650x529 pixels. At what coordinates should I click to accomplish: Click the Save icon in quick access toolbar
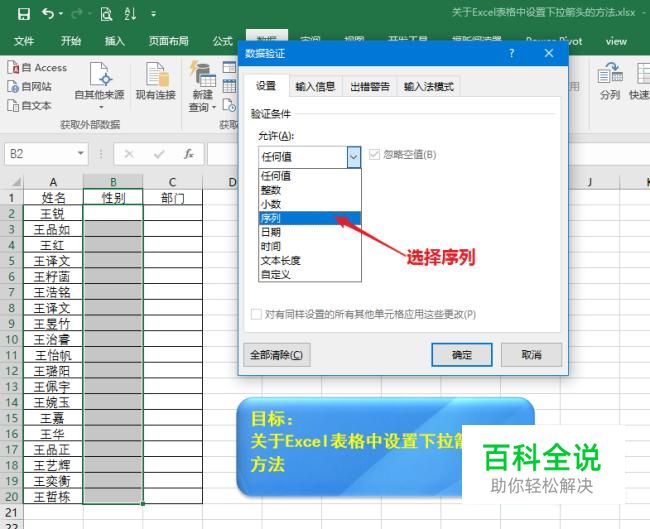tap(24, 14)
